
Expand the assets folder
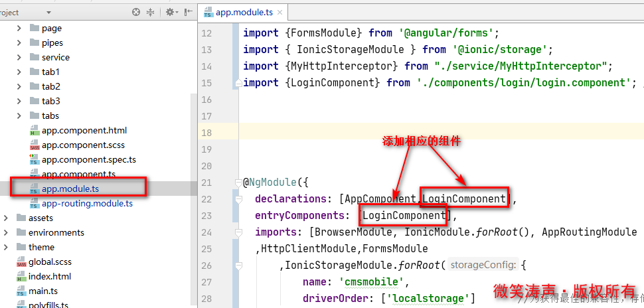pos(6,218)
